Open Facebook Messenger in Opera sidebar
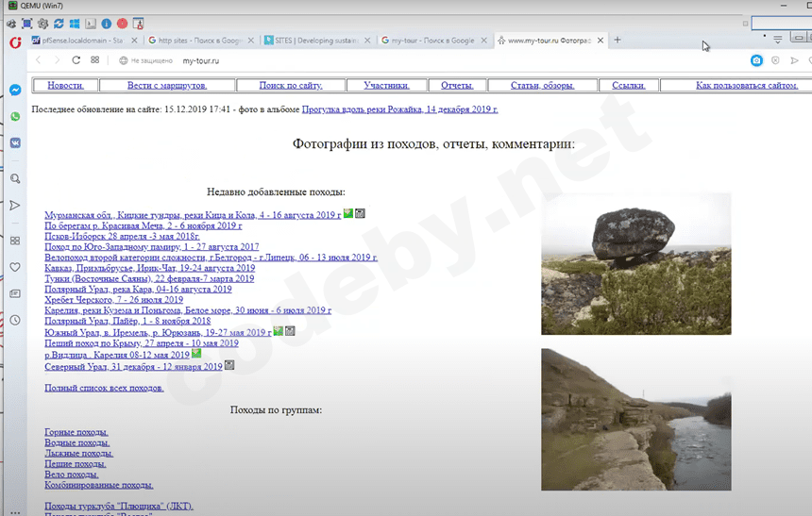 click(x=15, y=91)
